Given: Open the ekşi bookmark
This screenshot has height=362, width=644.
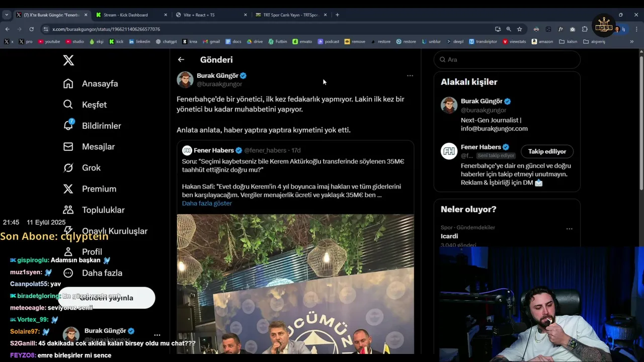Looking at the screenshot, I should point(96,42).
